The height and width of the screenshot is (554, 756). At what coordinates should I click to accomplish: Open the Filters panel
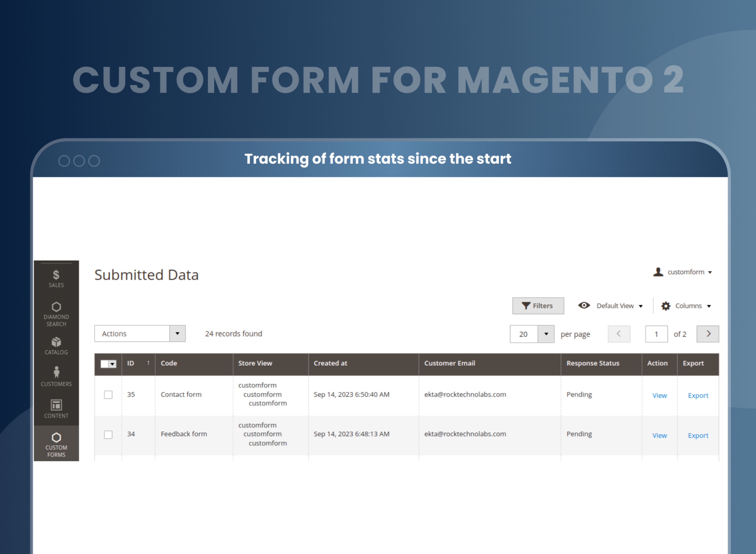click(x=538, y=306)
